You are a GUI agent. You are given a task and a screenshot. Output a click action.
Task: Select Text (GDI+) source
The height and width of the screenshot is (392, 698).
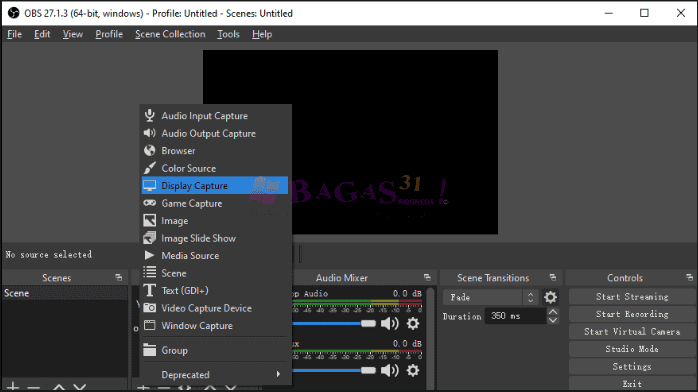[215, 291]
